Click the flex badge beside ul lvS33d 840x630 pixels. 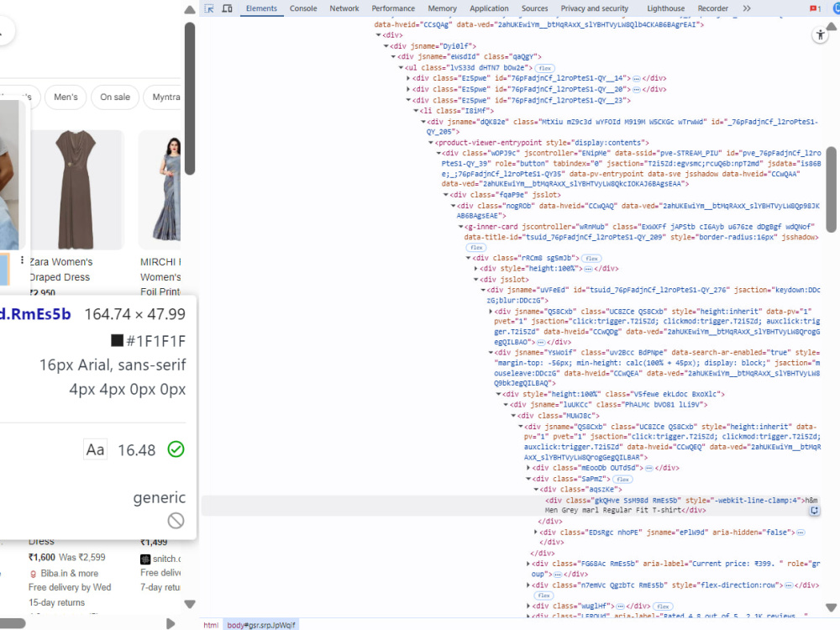coord(545,69)
